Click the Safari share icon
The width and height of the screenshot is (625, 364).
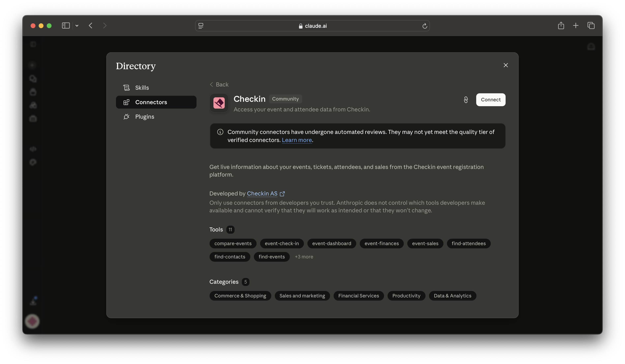click(x=561, y=26)
